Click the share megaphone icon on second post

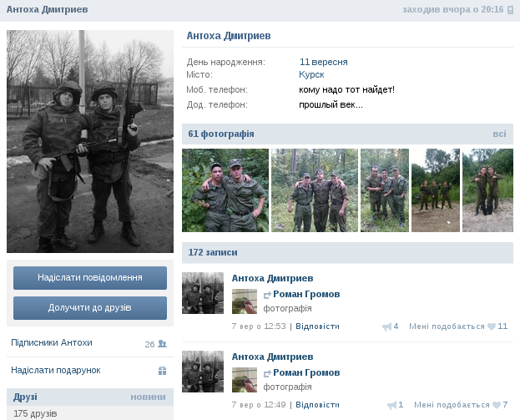coord(391,405)
